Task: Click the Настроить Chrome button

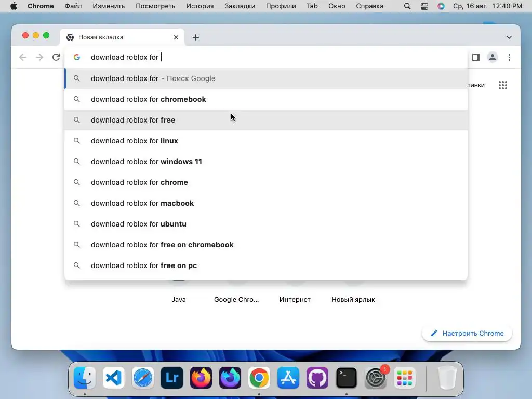Action: 467,333
